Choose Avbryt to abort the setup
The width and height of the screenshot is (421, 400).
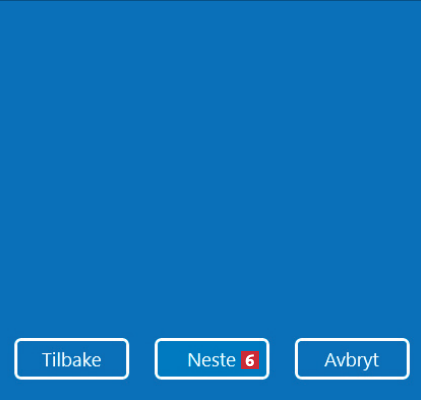tap(352, 359)
